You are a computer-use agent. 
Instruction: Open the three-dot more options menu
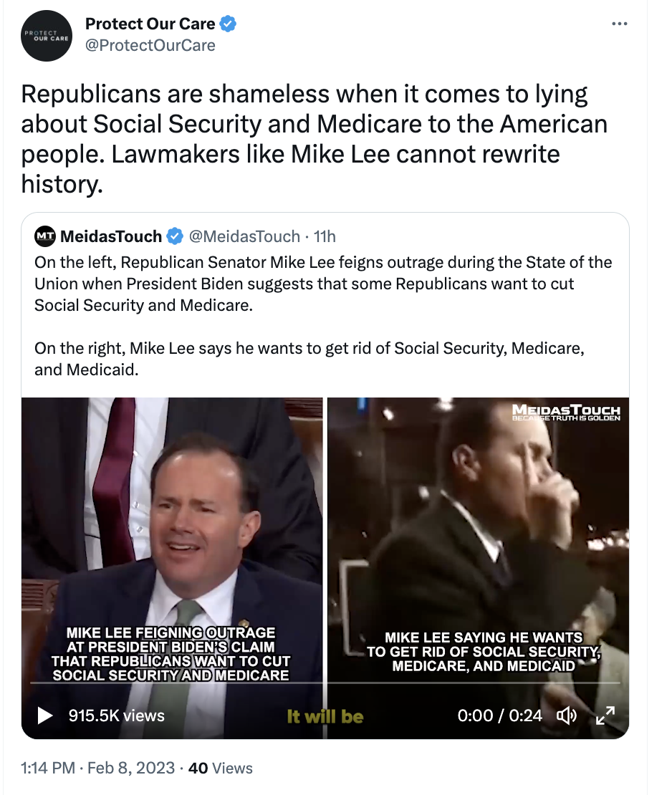point(619,24)
